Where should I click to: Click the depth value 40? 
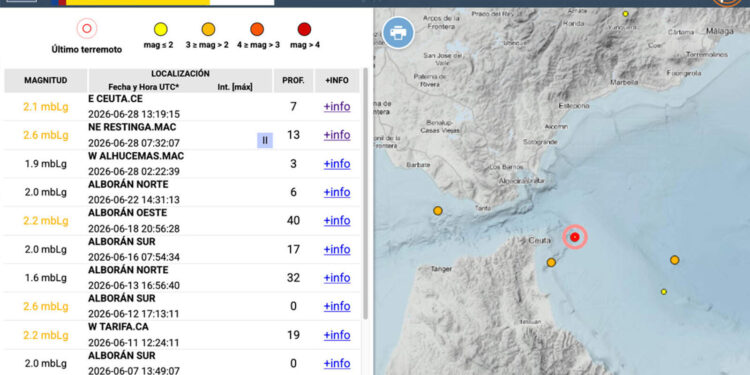pos(293,221)
